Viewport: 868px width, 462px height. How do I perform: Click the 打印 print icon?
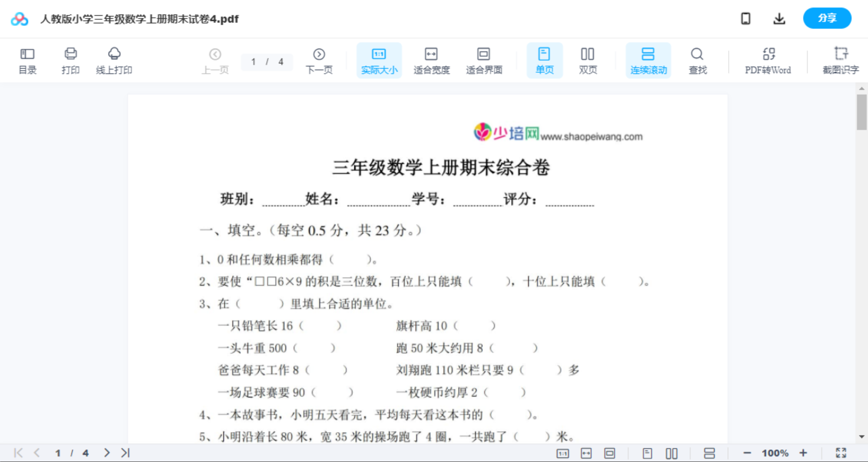coord(70,60)
